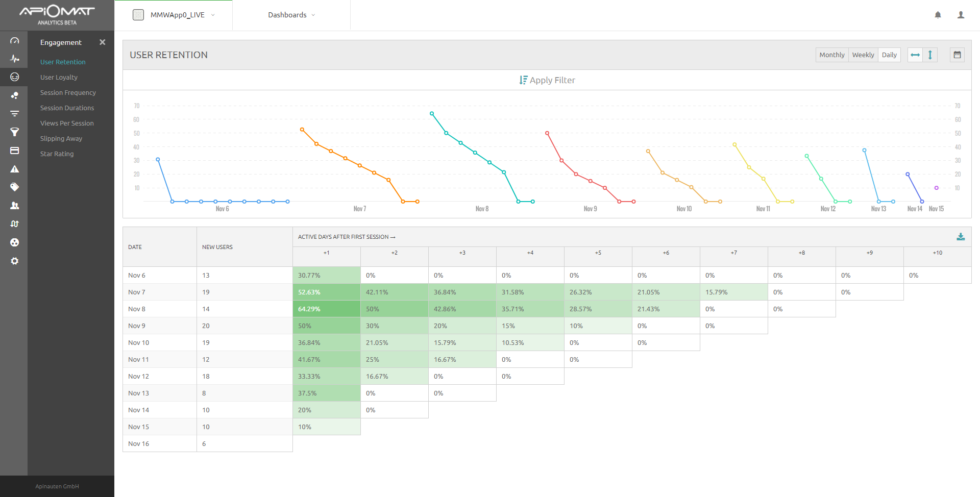Click the Nov 9 red peak point
Screen dimensions: 980x497
[547, 133]
